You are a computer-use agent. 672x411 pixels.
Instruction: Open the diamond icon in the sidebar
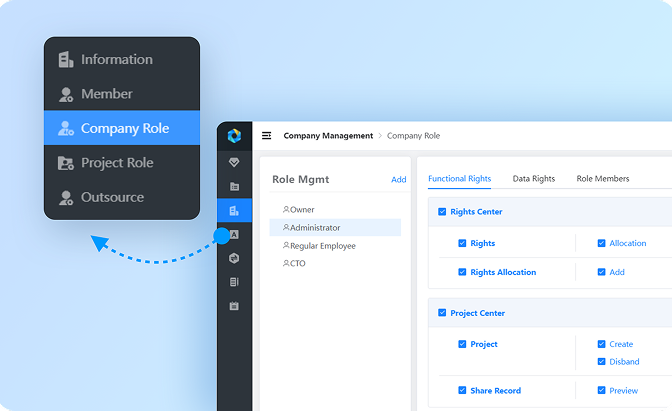234,162
